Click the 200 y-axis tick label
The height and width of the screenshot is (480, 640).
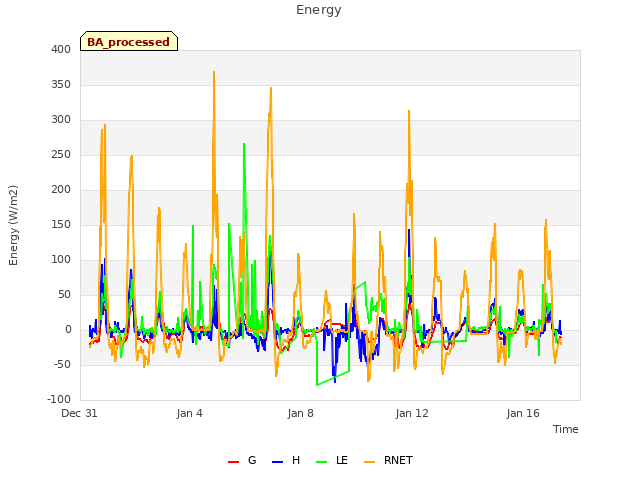[61, 189]
